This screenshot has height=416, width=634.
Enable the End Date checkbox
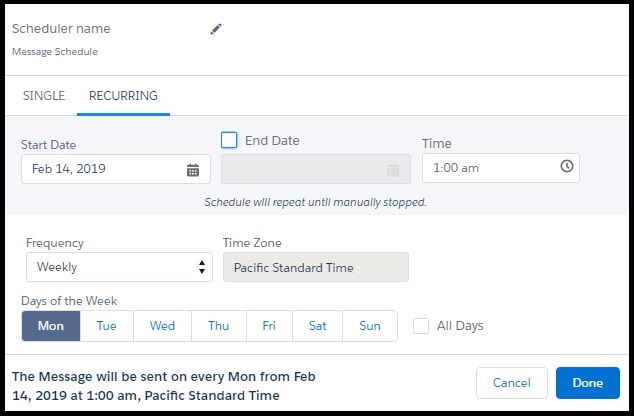(x=229, y=140)
